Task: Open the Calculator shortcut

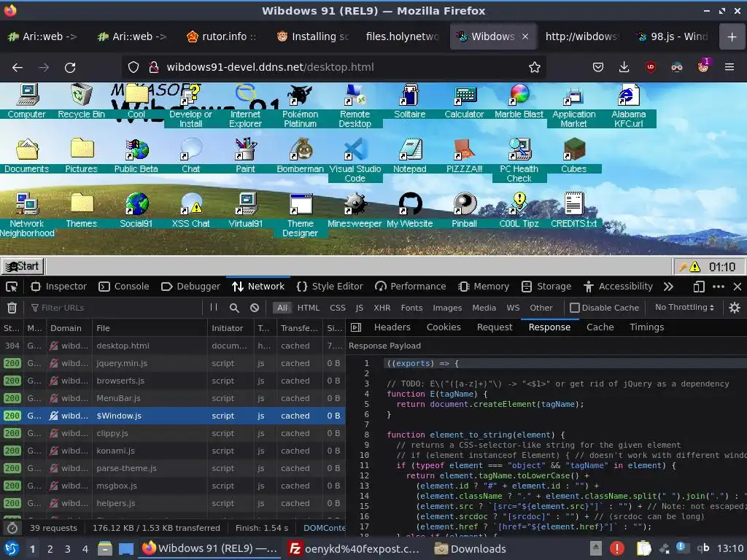Action: click(464, 101)
